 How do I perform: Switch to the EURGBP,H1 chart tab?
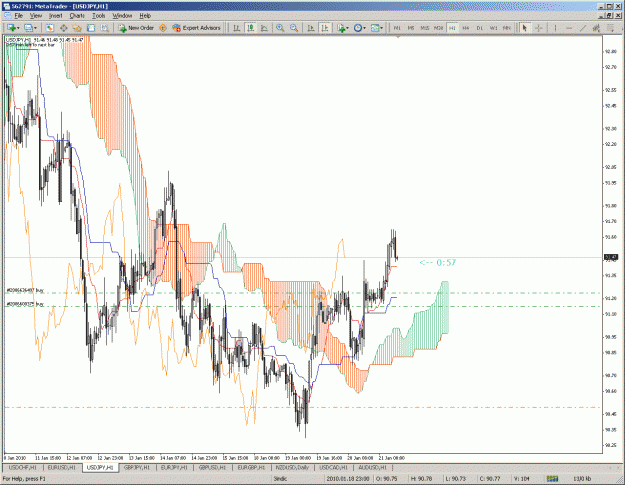[x=252, y=467]
